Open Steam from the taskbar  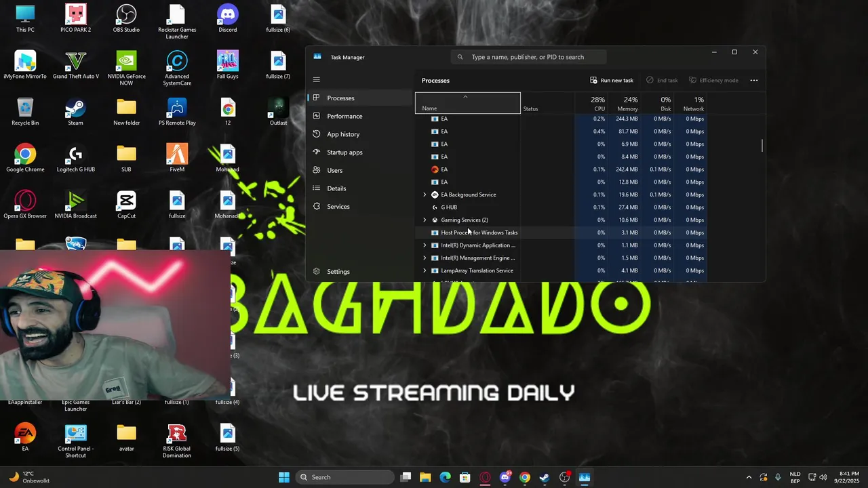[545, 477]
